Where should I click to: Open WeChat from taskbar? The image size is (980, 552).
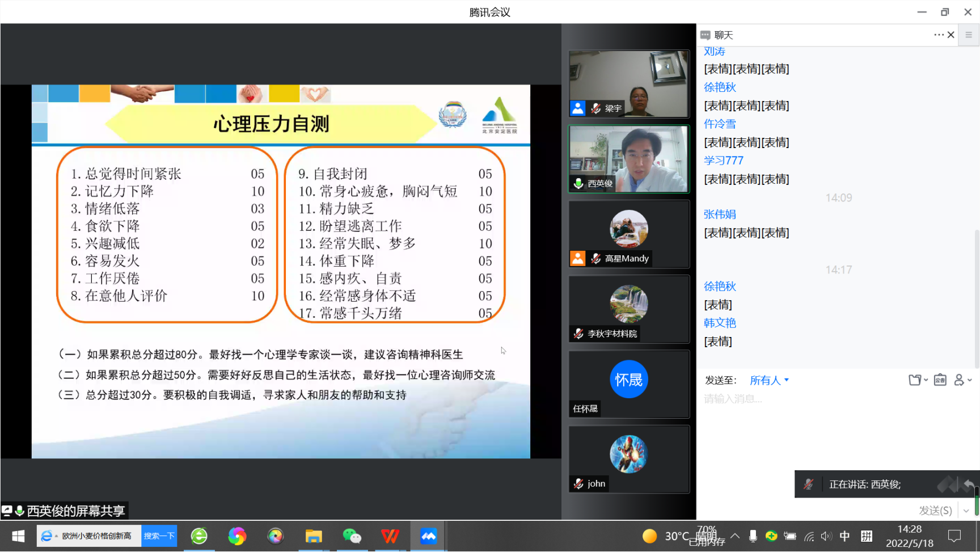[x=352, y=536]
